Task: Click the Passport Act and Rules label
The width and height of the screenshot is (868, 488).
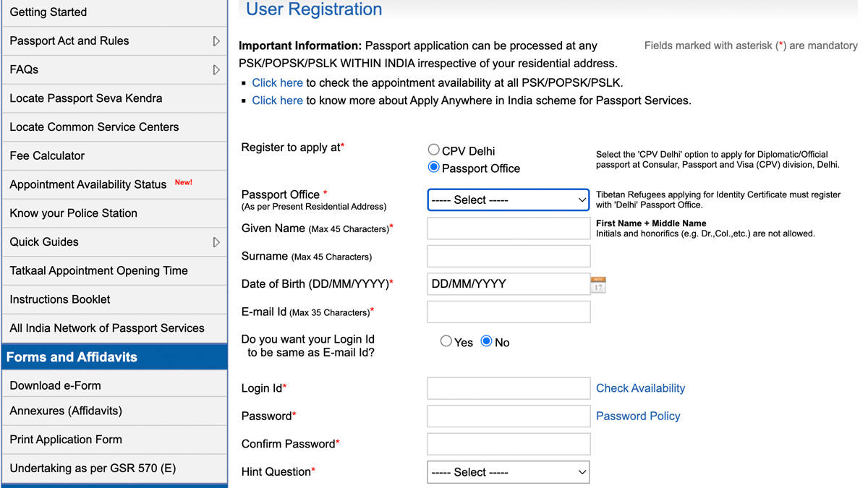Action: pyautogui.click(x=69, y=41)
